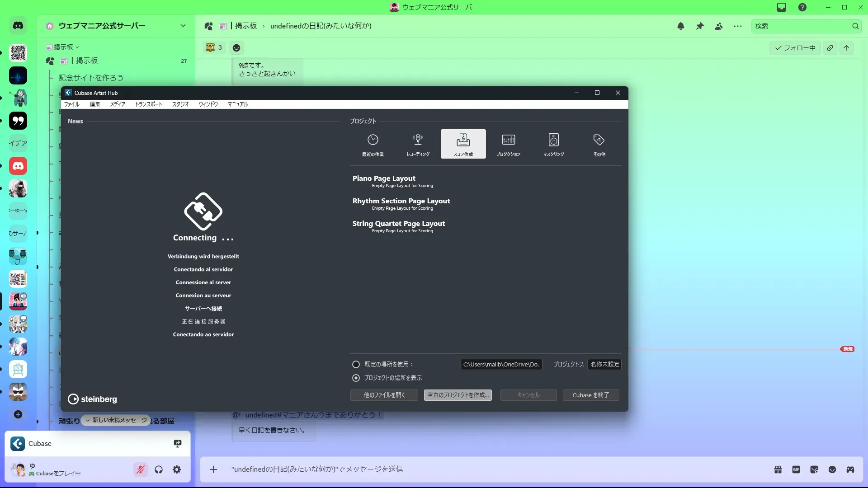
Task: Open the トランスポート menu
Action: tap(148, 104)
